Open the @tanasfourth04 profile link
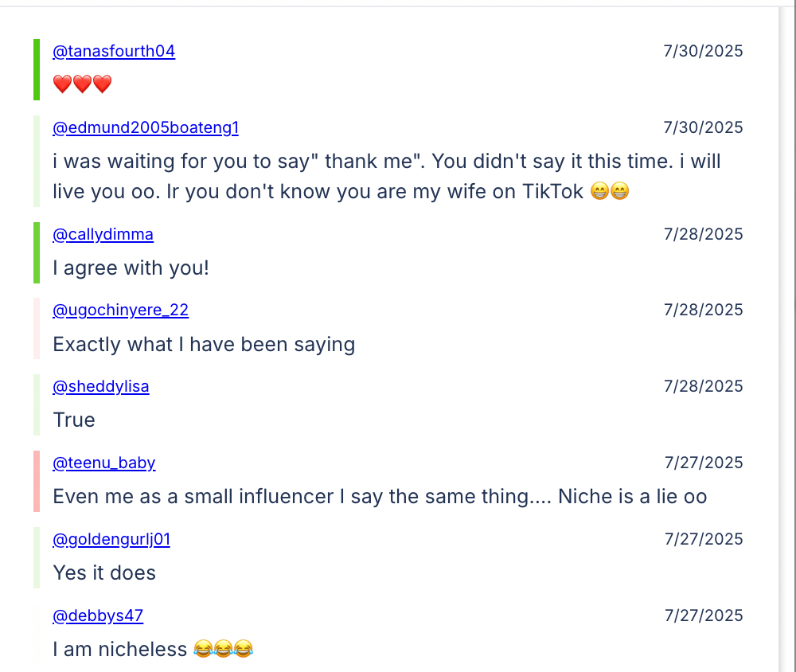Viewport: 796px width, 672px height. pos(114,52)
